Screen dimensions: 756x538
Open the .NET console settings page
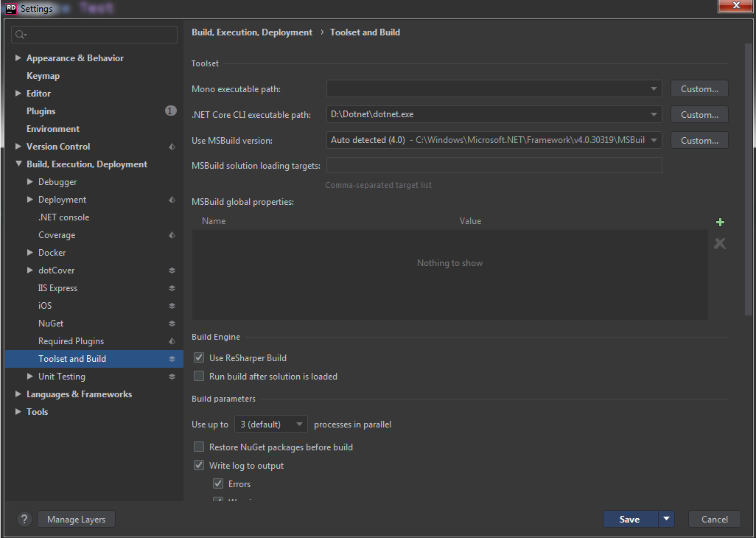(x=63, y=217)
